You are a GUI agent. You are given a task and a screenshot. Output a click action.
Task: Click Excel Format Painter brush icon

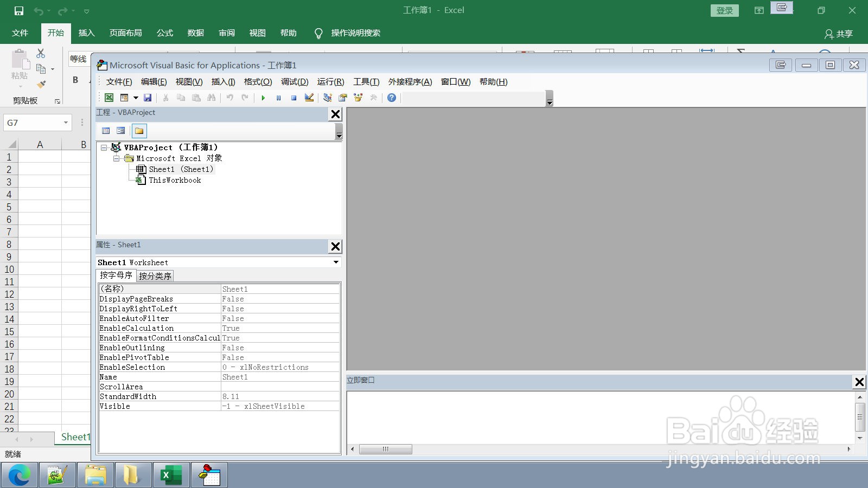41,84
